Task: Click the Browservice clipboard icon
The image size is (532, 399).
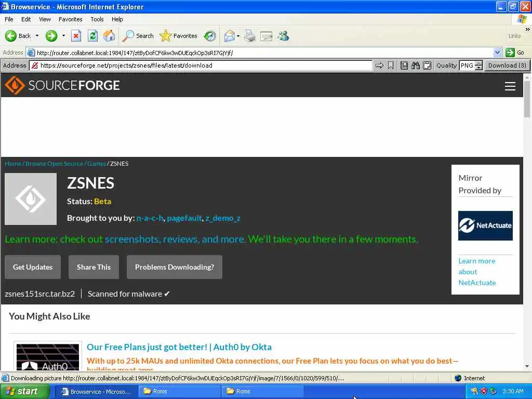Action: [x=427, y=65]
